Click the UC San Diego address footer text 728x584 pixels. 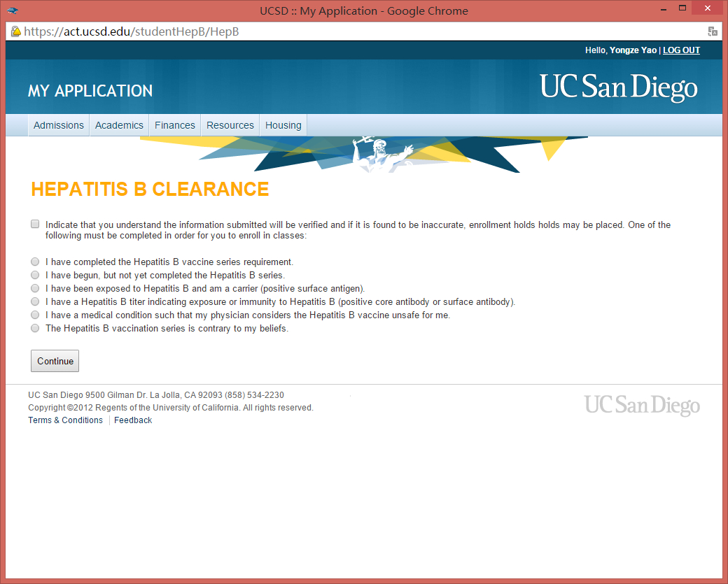[156, 395]
